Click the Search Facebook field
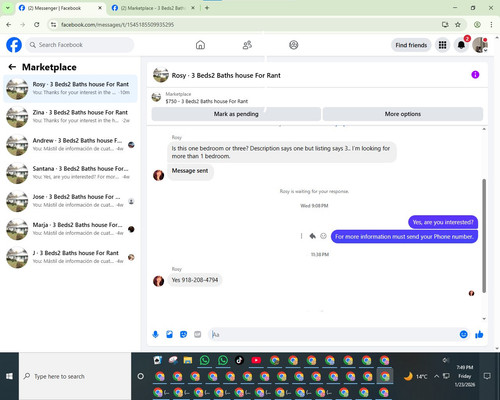 click(80, 45)
